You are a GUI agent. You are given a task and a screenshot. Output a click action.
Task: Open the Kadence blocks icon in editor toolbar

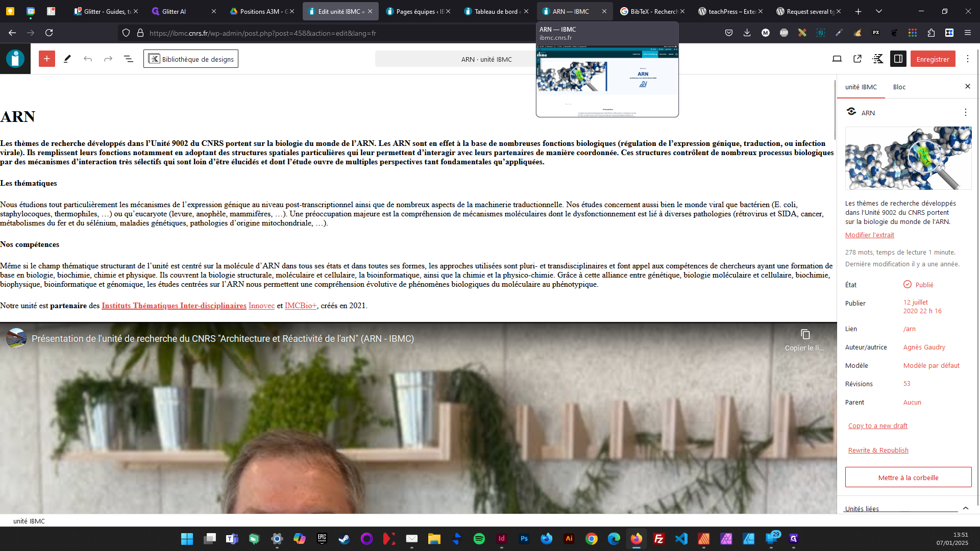(878, 59)
